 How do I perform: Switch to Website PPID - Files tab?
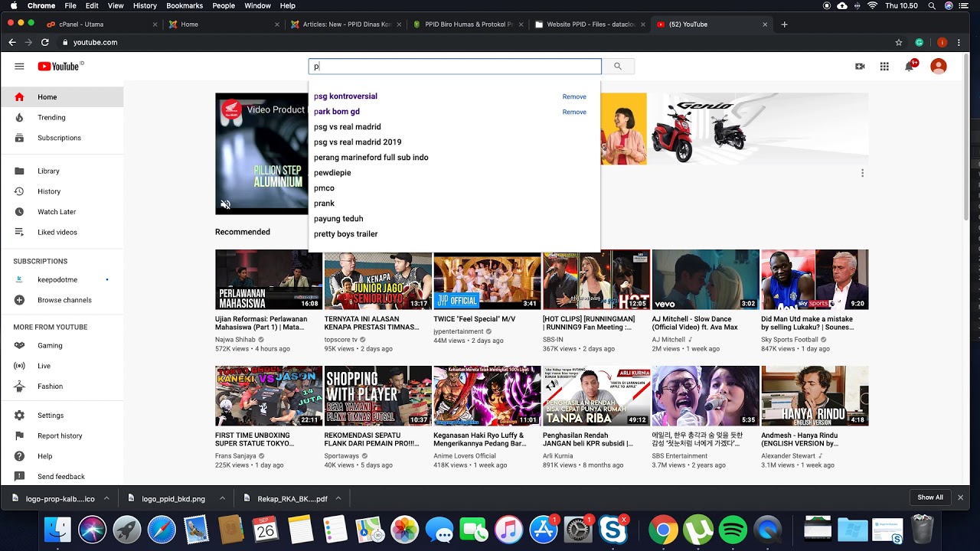coord(590,24)
